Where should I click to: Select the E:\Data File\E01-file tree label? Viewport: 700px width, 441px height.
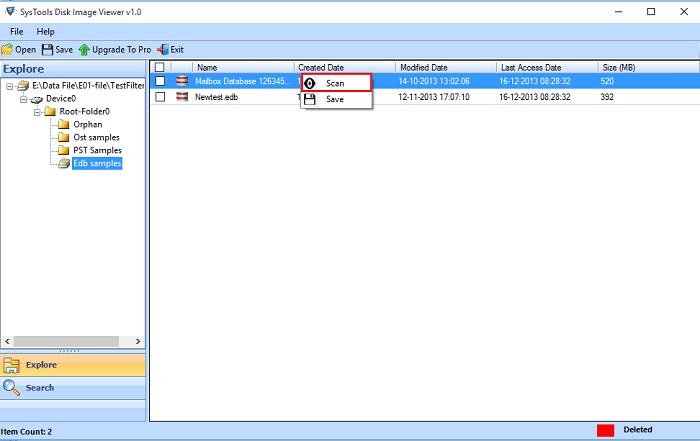[88, 85]
